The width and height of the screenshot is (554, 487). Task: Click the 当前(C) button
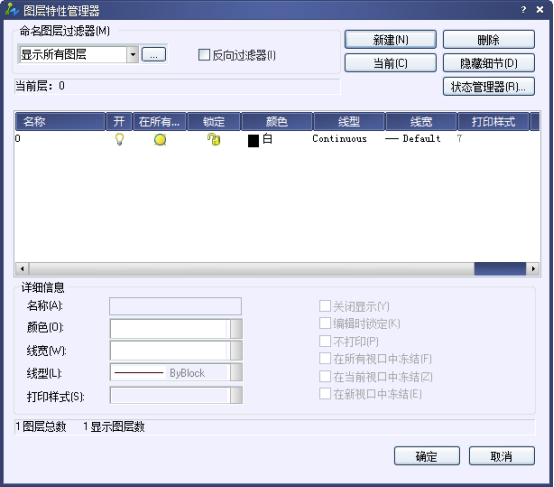pyautogui.click(x=390, y=63)
